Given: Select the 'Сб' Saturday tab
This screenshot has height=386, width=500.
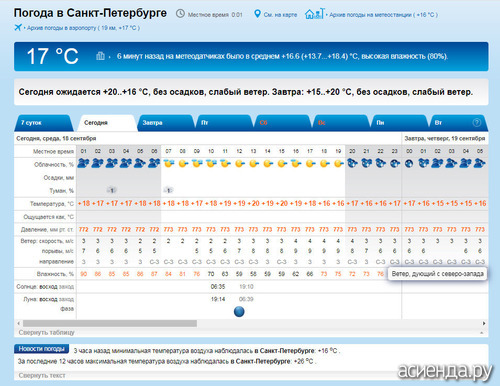Looking at the screenshot, I should coord(282,123).
